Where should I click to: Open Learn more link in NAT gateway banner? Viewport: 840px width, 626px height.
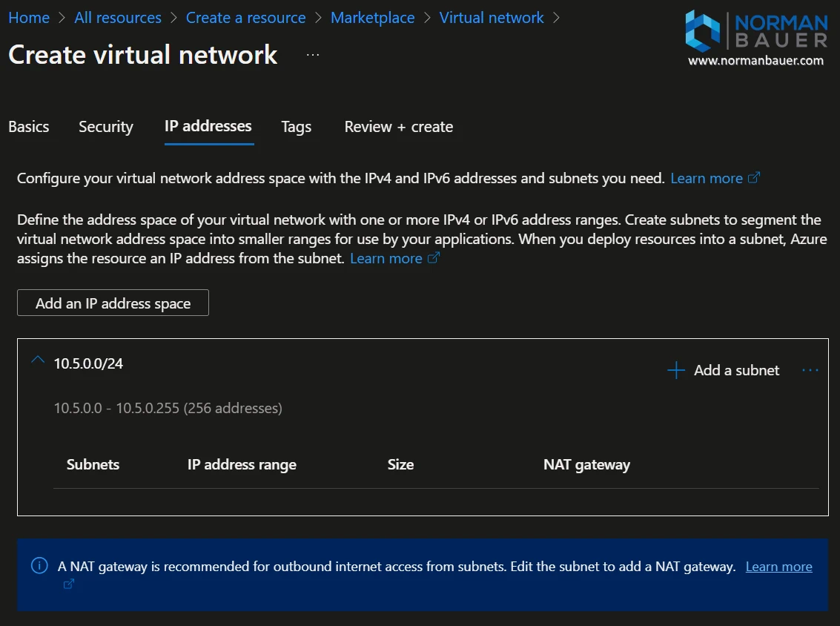click(778, 567)
